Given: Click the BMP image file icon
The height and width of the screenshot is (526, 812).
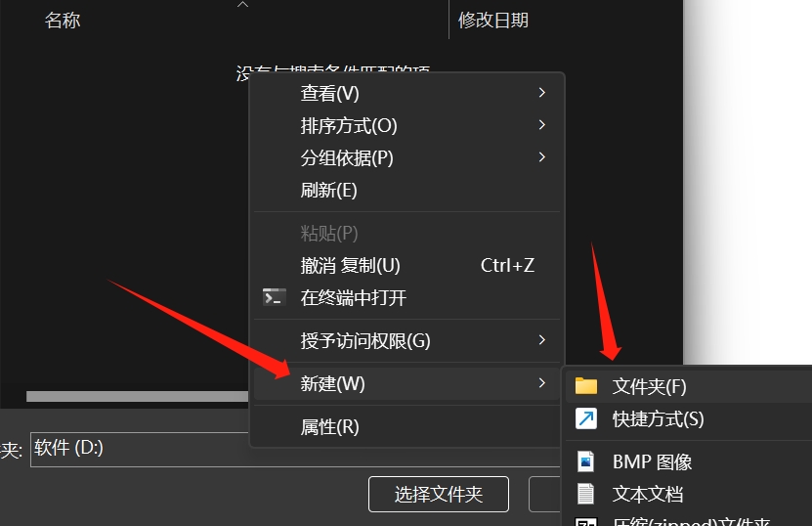Looking at the screenshot, I should click(x=585, y=461).
